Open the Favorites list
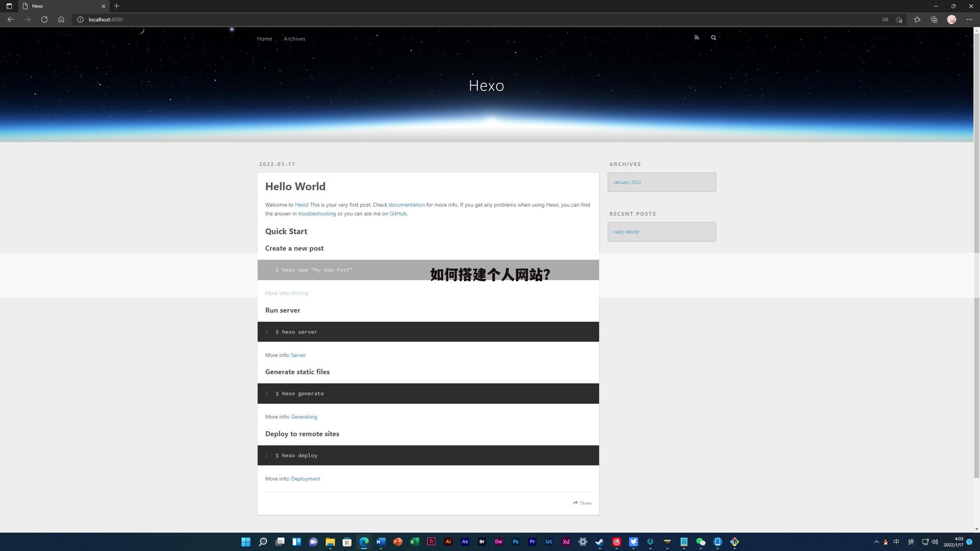The image size is (980, 551). click(917, 20)
